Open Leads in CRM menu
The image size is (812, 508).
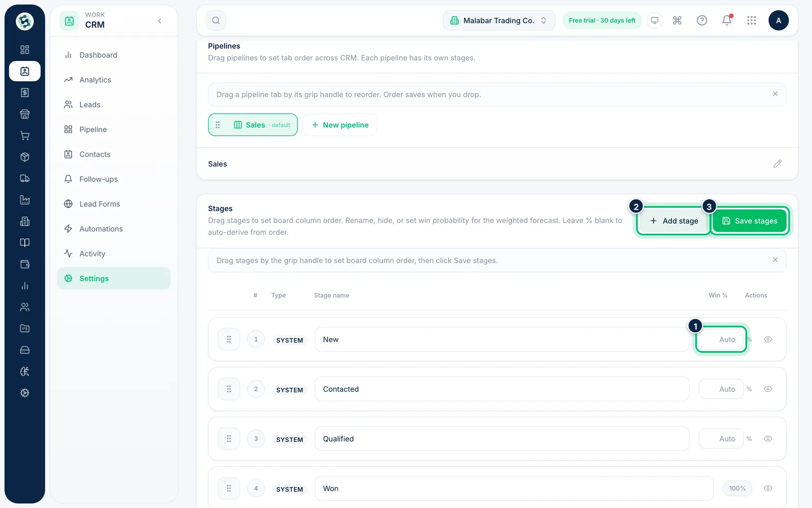tap(114, 105)
